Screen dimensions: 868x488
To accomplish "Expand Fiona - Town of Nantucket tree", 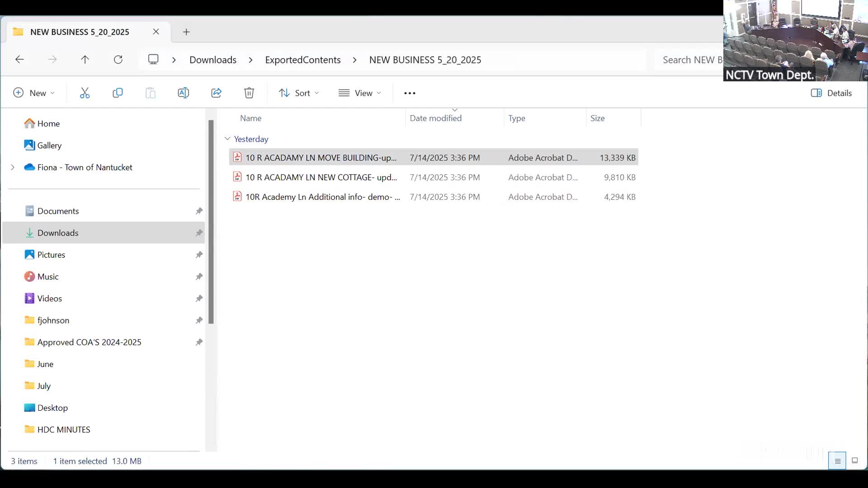I will pos(13,167).
